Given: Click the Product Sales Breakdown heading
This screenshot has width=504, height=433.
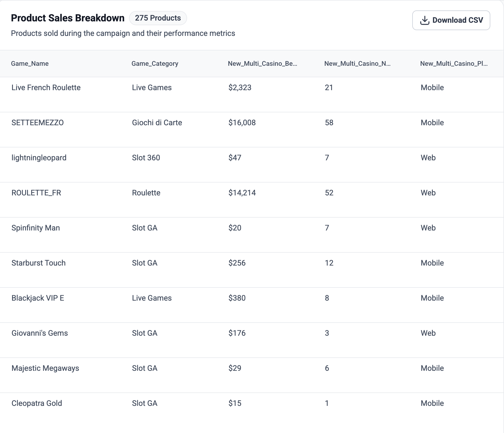Looking at the screenshot, I should (x=68, y=18).
